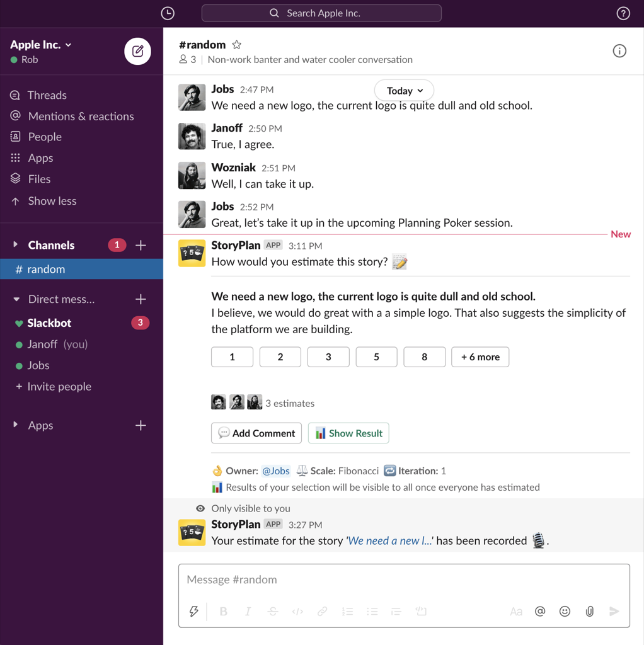This screenshot has width=644, height=645.
Task: Open the Apple Inc. workspace dropdown
Action: click(x=41, y=45)
